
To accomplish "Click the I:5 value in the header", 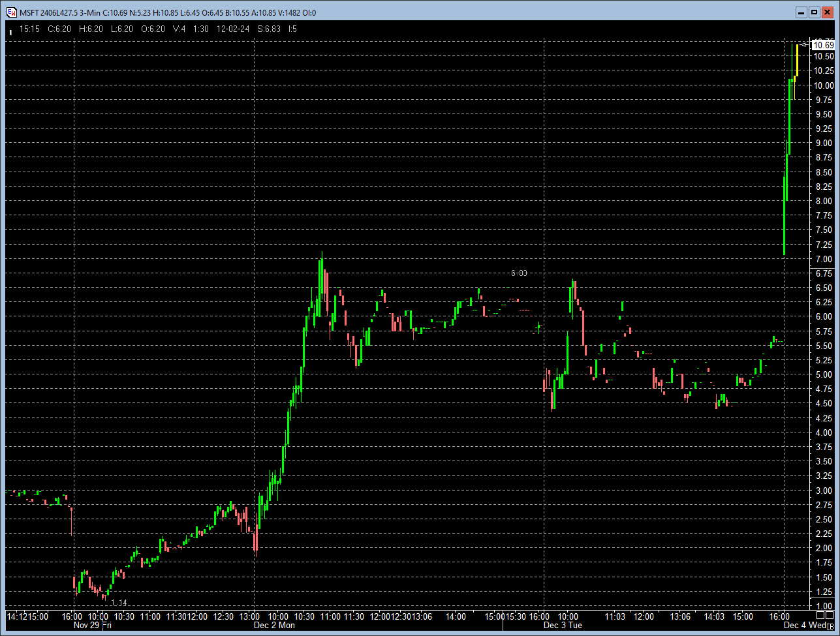I will click(x=292, y=29).
